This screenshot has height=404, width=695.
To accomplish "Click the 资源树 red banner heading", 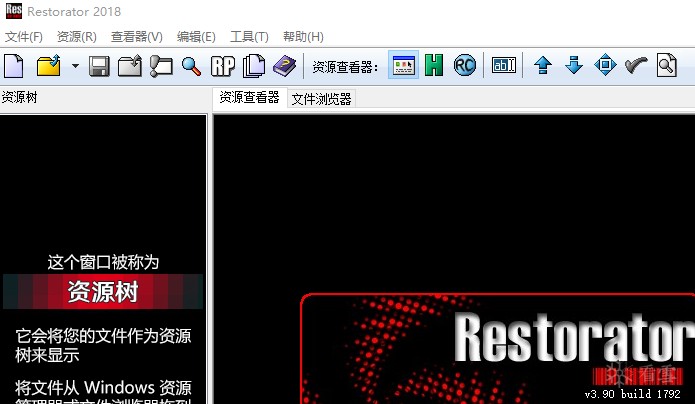I will pos(103,291).
